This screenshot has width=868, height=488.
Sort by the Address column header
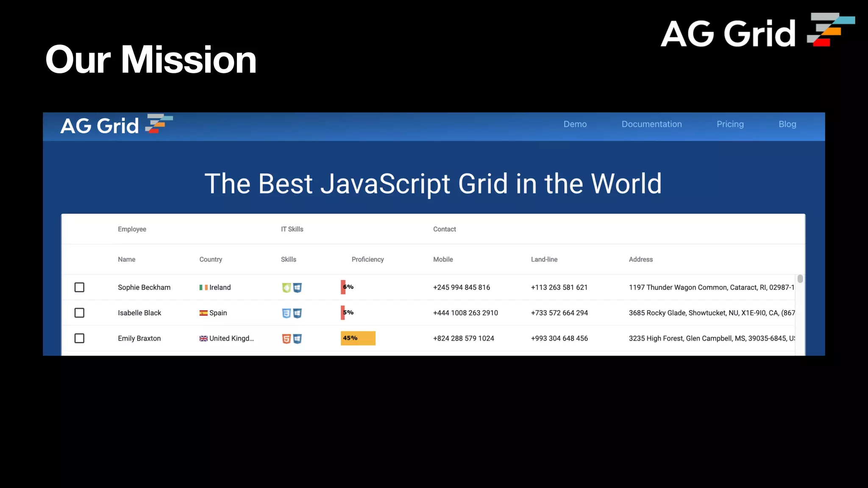point(641,259)
